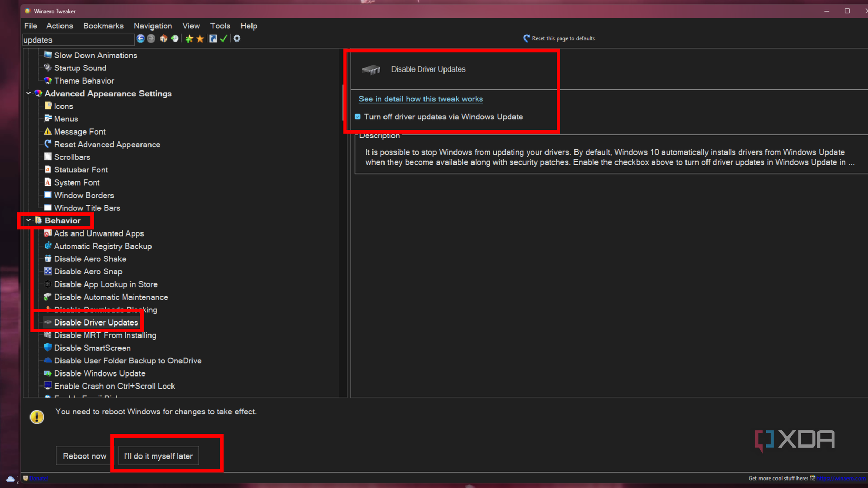
Task: Click the green checkmark toolbar icon
Action: point(224,38)
